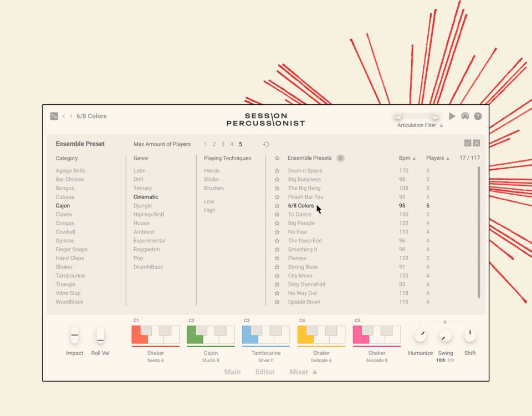Sort presets by the Bpm column
Image resolution: width=532 pixels, height=416 pixels.
(407, 158)
